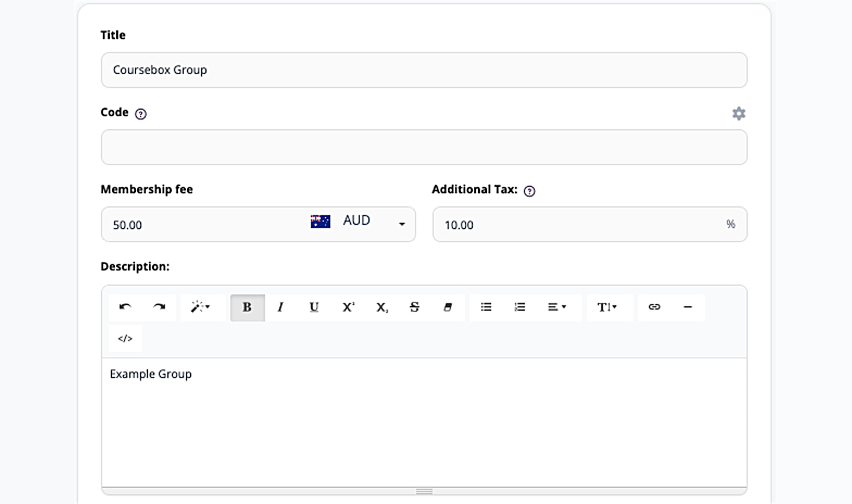The height and width of the screenshot is (504, 852).
Task: Insert a hyperlink
Action: coord(654,307)
